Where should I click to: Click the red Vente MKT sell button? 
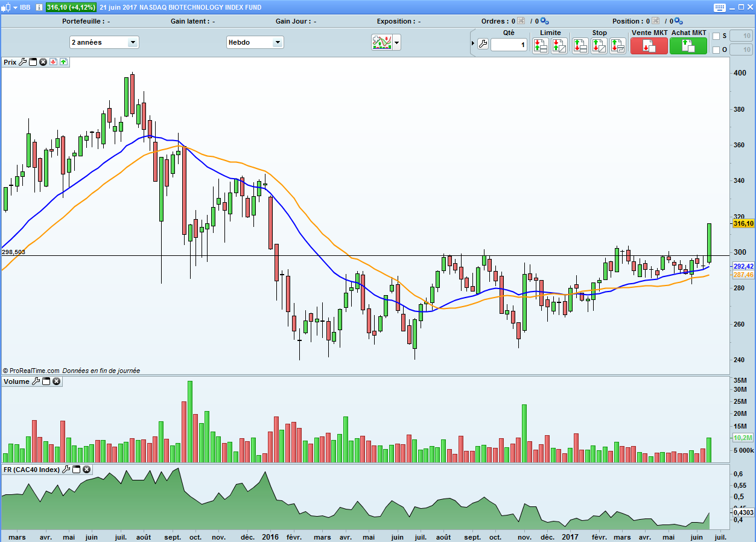click(649, 46)
